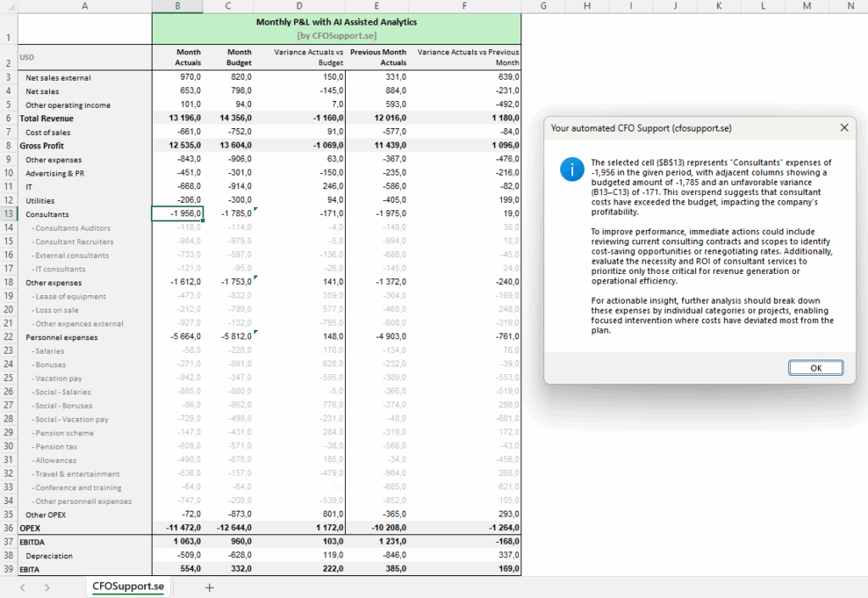The height and width of the screenshot is (598, 868).
Task: Click the blue information icon in the dialog
Action: pyautogui.click(x=572, y=169)
